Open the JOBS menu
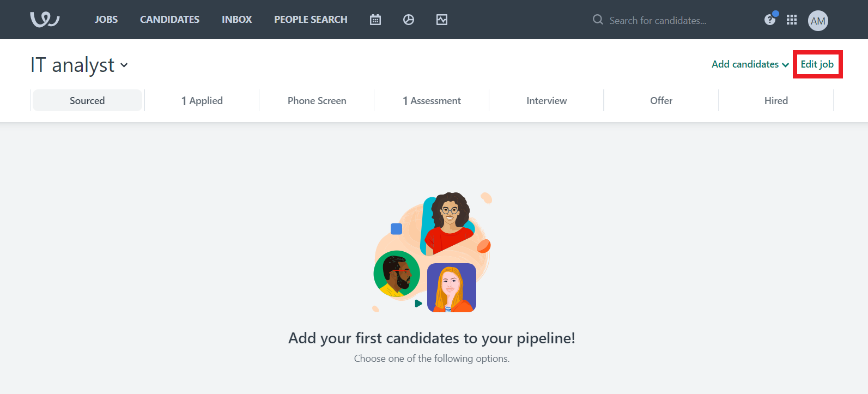 click(x=106, y=20)
